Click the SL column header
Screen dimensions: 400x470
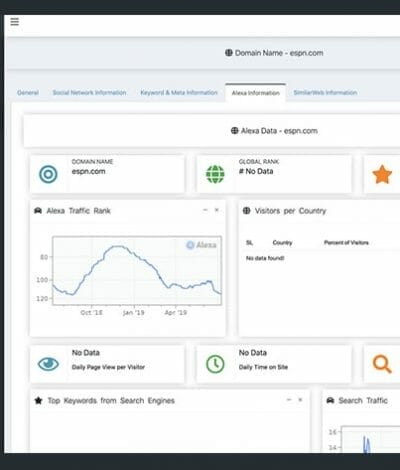click(x=249, y=243)
